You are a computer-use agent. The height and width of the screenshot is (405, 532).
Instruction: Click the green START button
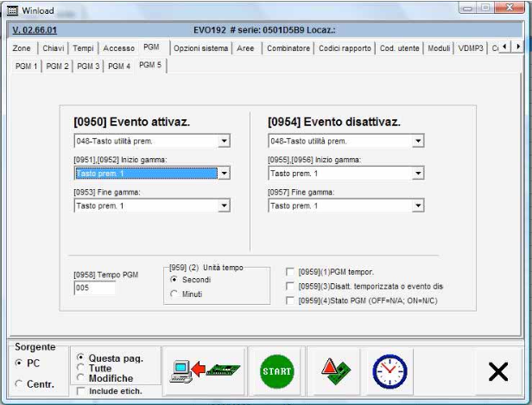click(277, 371)
